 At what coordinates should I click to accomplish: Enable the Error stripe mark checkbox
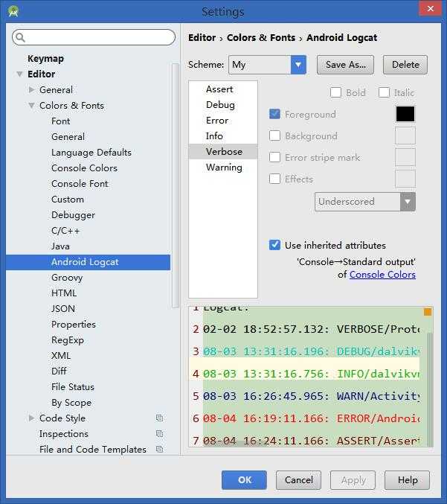coord(274,157)
